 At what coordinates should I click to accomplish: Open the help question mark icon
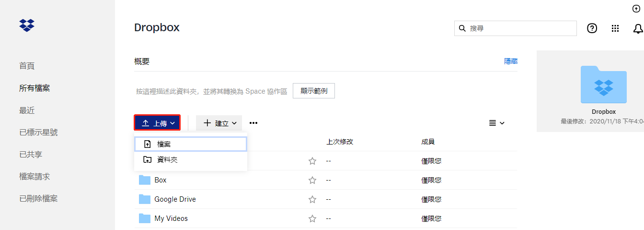tap(592, 28)
